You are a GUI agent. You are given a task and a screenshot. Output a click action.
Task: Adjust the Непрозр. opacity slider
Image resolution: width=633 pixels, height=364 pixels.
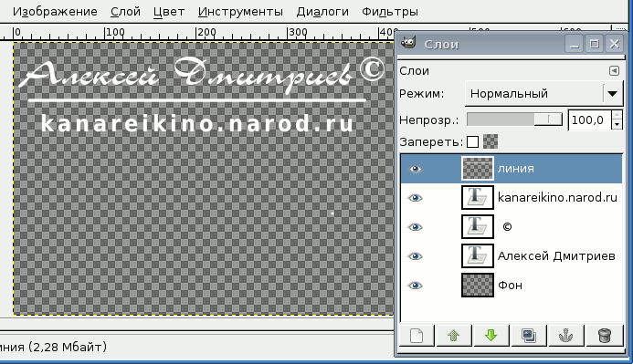514,120
